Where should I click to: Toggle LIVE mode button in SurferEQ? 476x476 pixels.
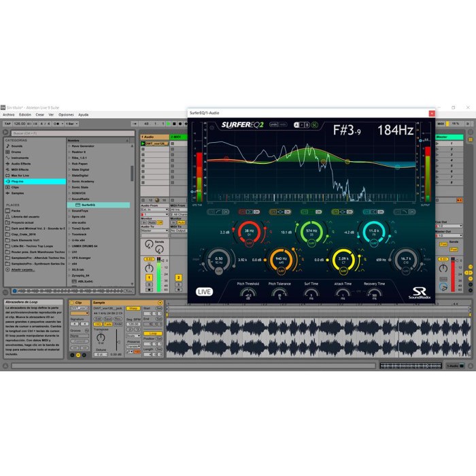point(204,292)
